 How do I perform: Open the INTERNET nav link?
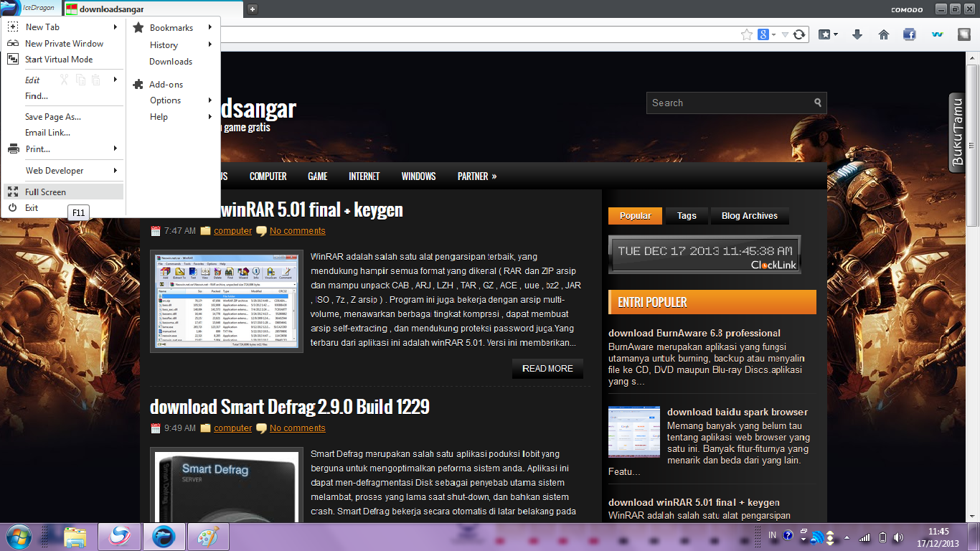(x=364, y=176)
